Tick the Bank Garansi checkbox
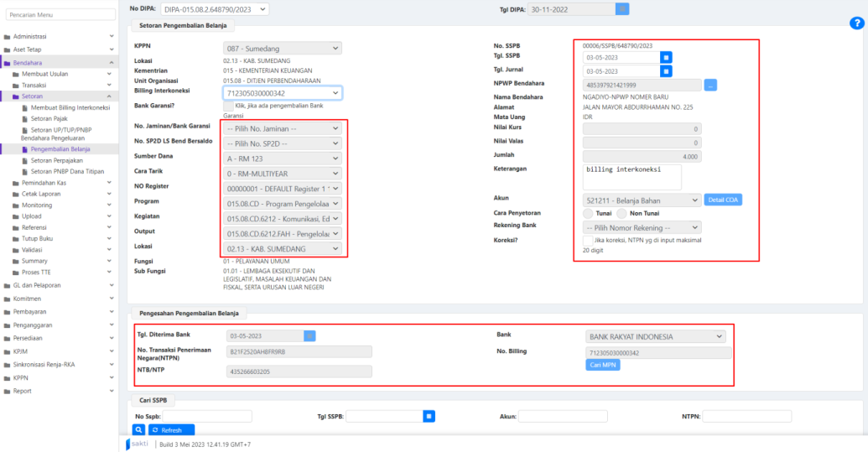868x452 pixels. pos(228,107)
